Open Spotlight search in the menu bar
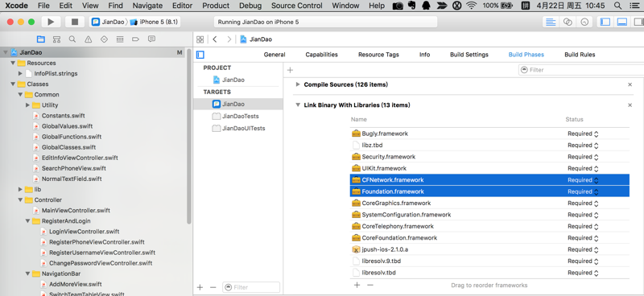The image size is (644, 296). coord(617,6)
